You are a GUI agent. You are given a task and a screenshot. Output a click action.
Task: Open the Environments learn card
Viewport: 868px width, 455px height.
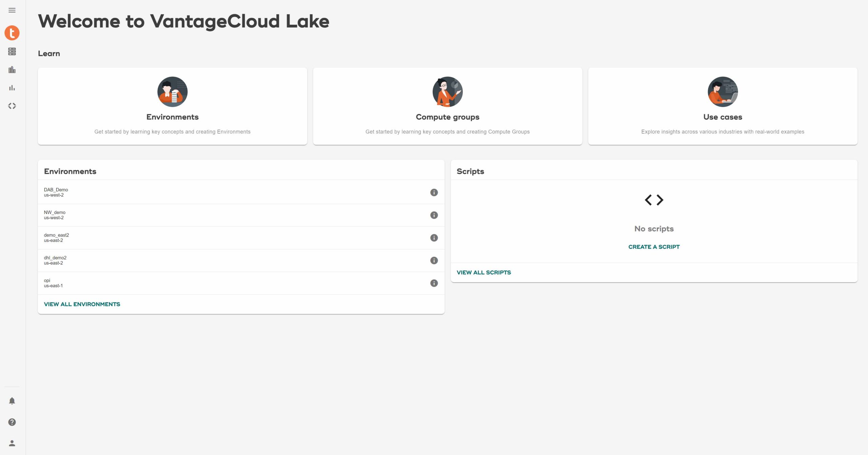click(172, 106)
